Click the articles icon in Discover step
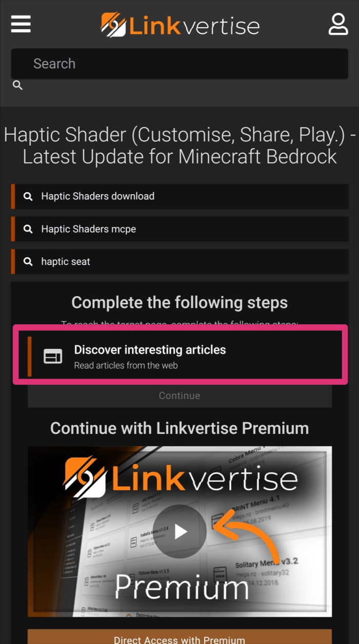The image size is (359, 644). [x=53, y=357]
